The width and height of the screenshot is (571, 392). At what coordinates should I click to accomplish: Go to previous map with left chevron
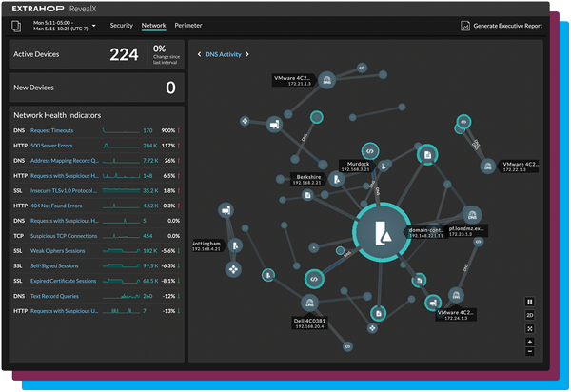pos(199,54)
